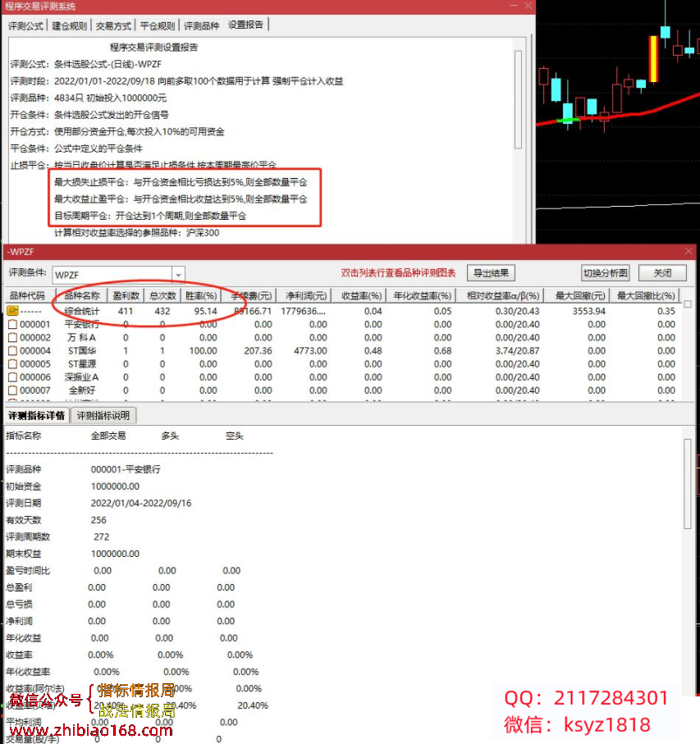The height and width of the screenshot is (744, 700).
Task: Switch to 评测指标说明 tab
Action: point(103,416)
